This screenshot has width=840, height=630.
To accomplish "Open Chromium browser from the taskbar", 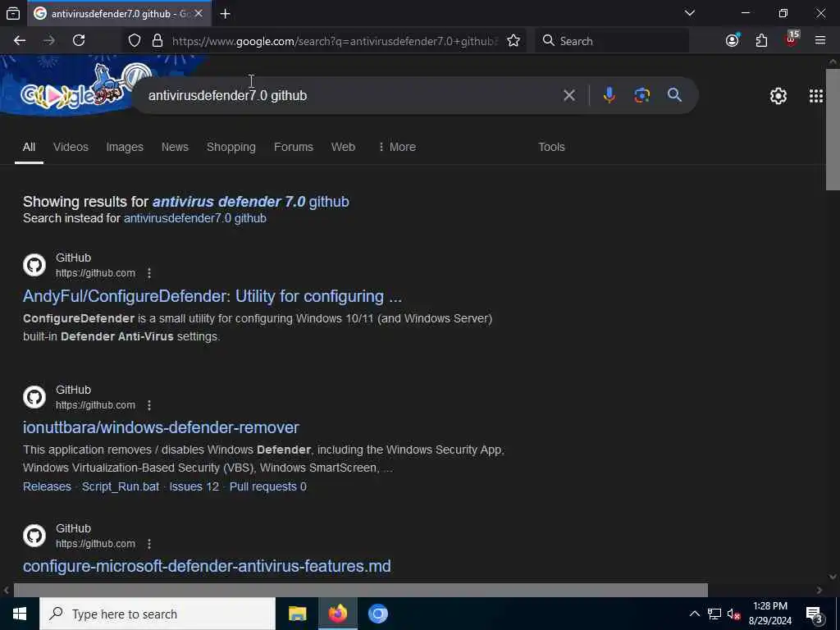I will [x=377, y=614].
